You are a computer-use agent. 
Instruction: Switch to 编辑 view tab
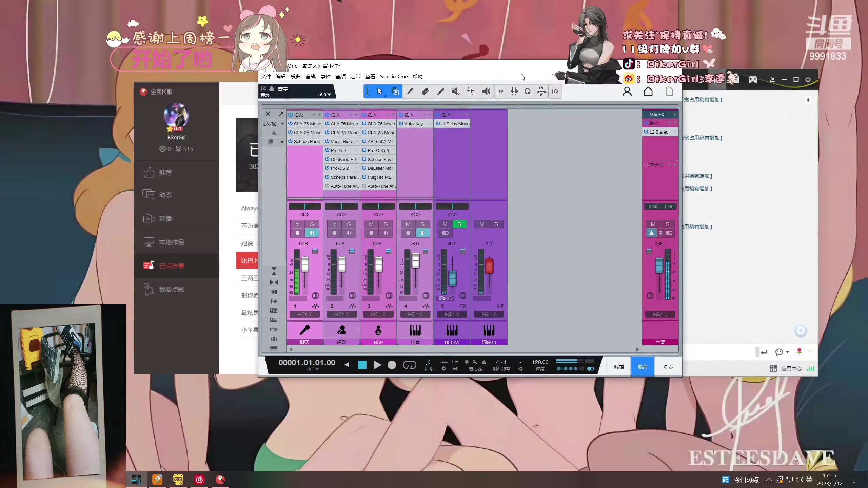pyautogui.click(x=618, y=367)
